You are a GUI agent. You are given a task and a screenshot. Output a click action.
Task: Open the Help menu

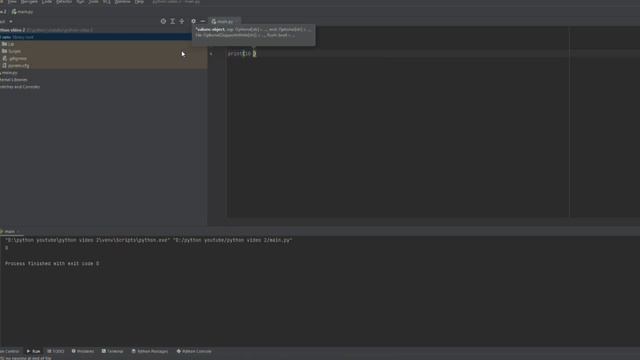pyautogui.click(x=139, y=2)
